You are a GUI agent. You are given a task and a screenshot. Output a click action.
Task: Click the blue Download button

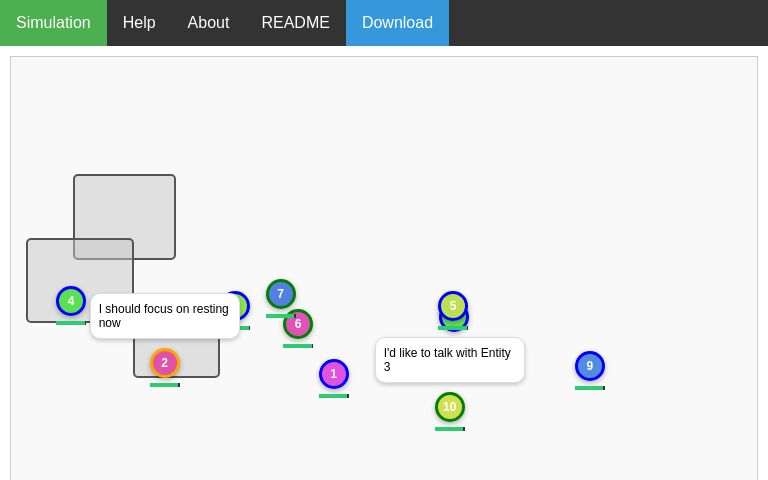397,23
